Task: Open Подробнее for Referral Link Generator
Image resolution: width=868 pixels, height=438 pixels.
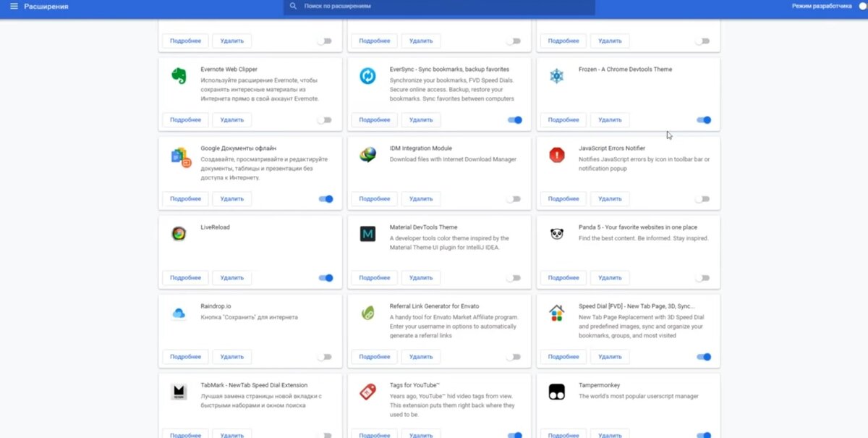Action: 374,357
